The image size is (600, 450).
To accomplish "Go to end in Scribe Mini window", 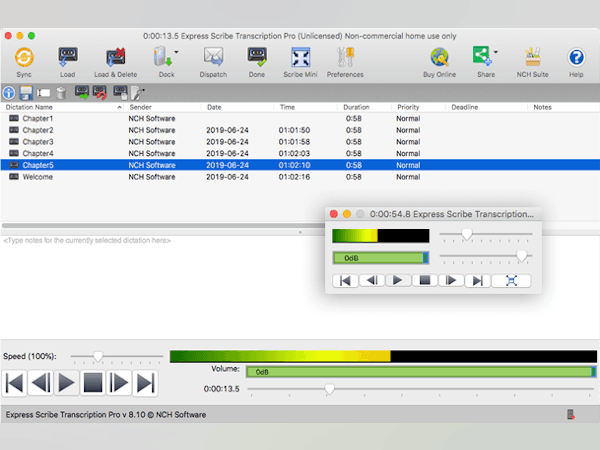I will (477, 280).
